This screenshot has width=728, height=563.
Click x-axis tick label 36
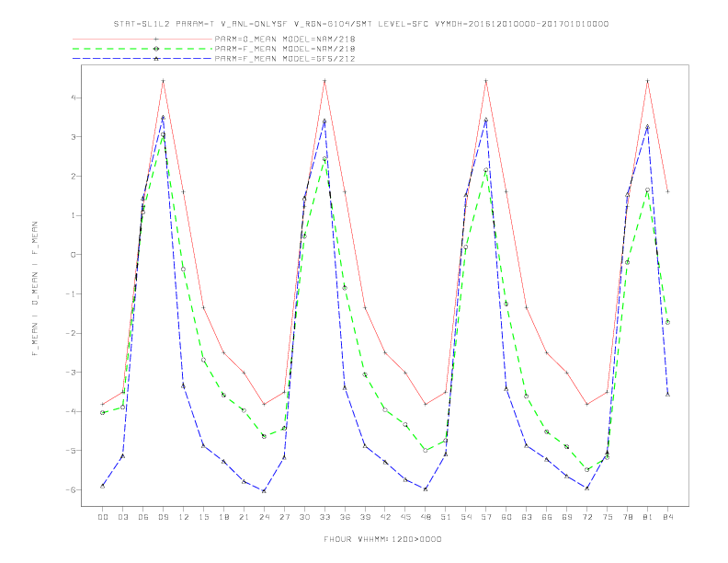point(345,517)
